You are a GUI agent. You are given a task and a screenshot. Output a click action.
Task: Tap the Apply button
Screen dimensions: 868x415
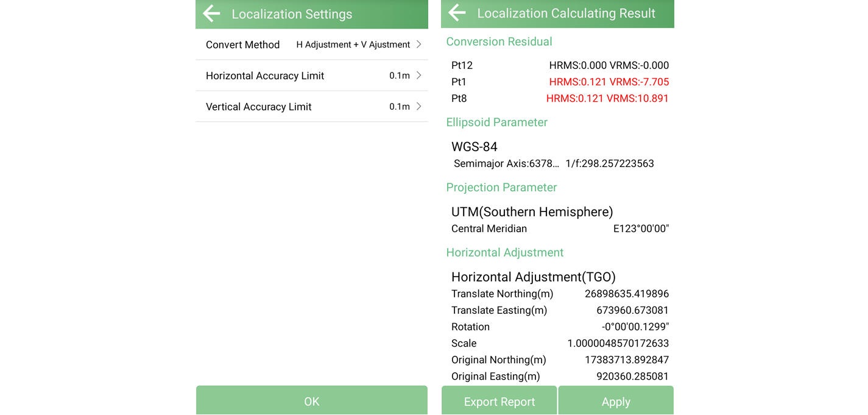pyautogui.click(x=616, y=401)
